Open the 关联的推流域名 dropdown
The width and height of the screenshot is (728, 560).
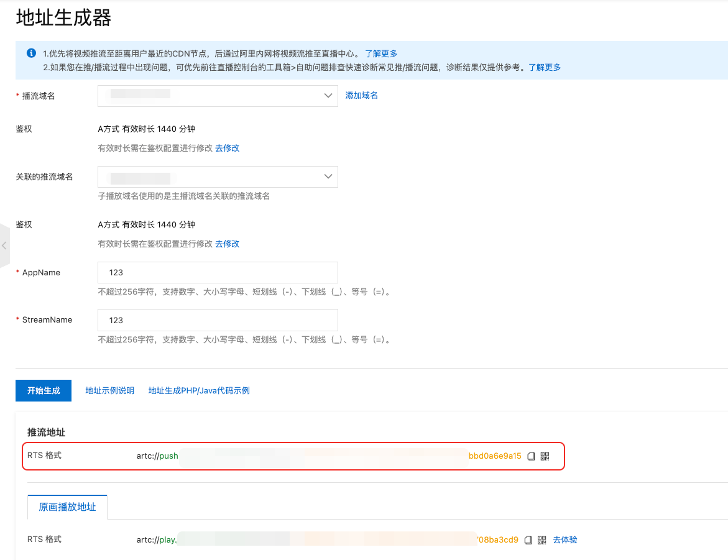coord(218,177)
